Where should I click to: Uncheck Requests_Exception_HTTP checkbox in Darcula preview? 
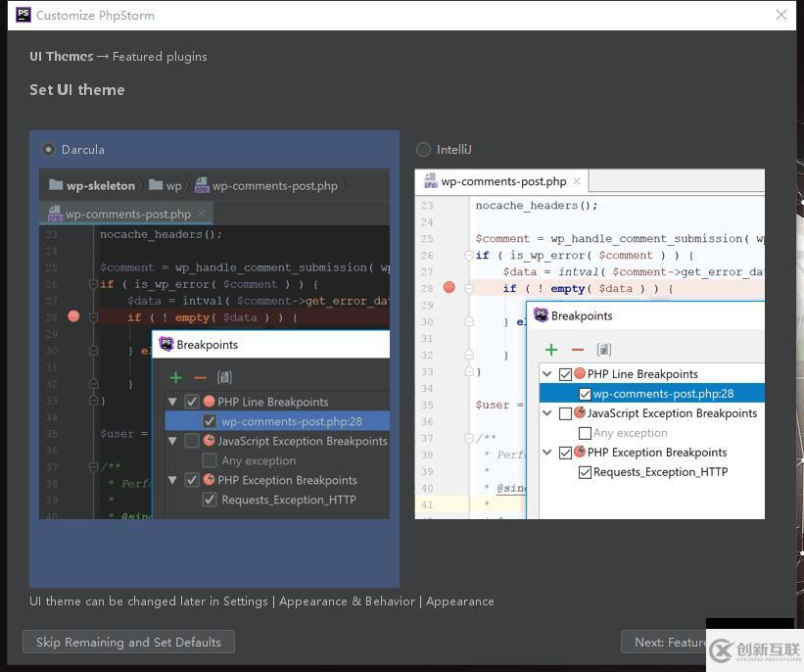pos(210,500)
